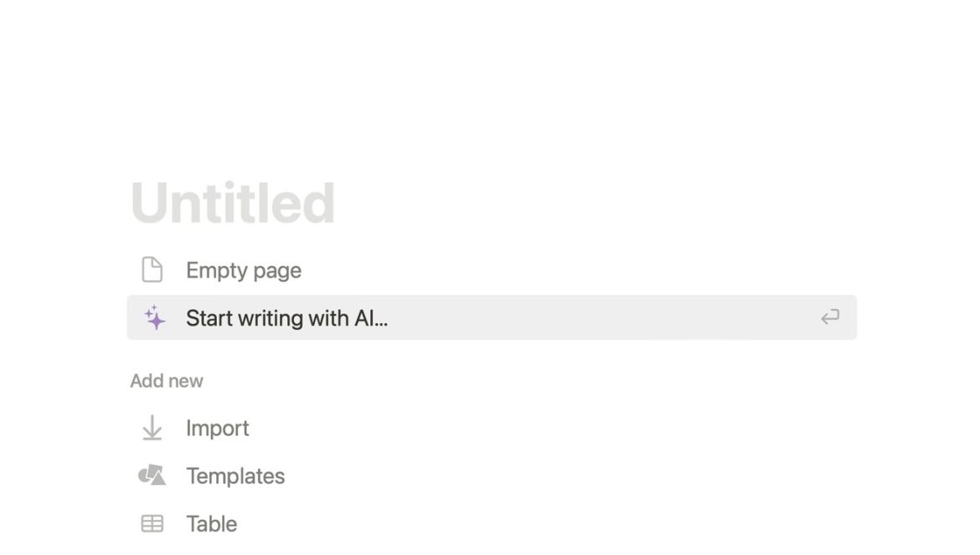The width and height of the screenshot is (980, 555).
Task: Click the Add new section heading
Action: [166, 381]
